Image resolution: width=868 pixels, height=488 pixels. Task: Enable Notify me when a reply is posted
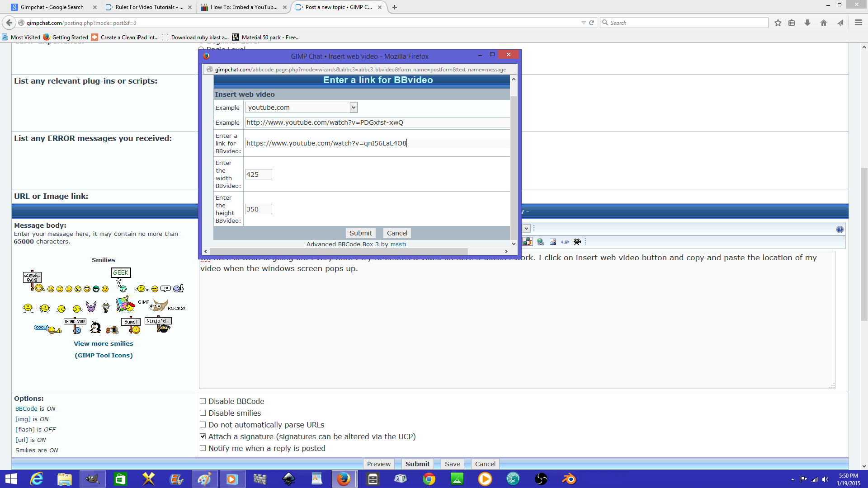pos(203,448)
